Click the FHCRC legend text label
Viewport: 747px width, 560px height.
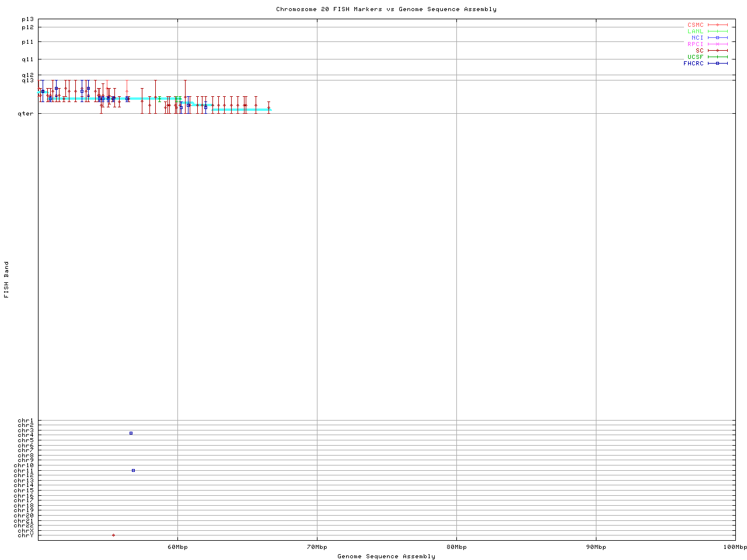click(693, 64)
